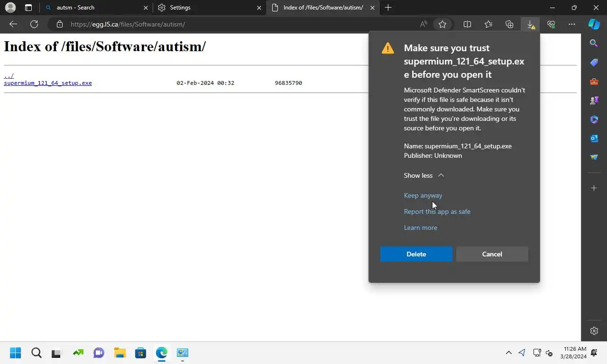Click the blue Delete button
607x364 pixels.
click(416, 254)
